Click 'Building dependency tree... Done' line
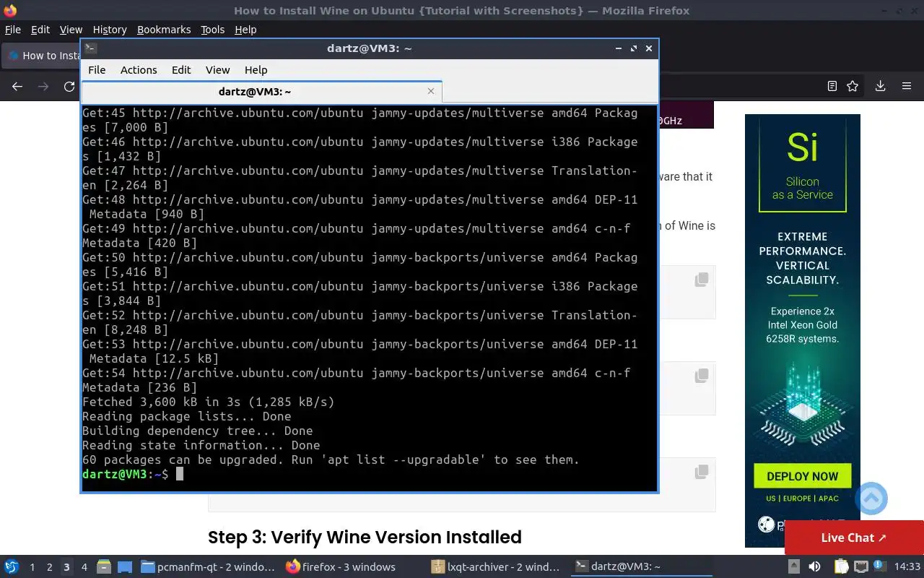 [197, 431]
